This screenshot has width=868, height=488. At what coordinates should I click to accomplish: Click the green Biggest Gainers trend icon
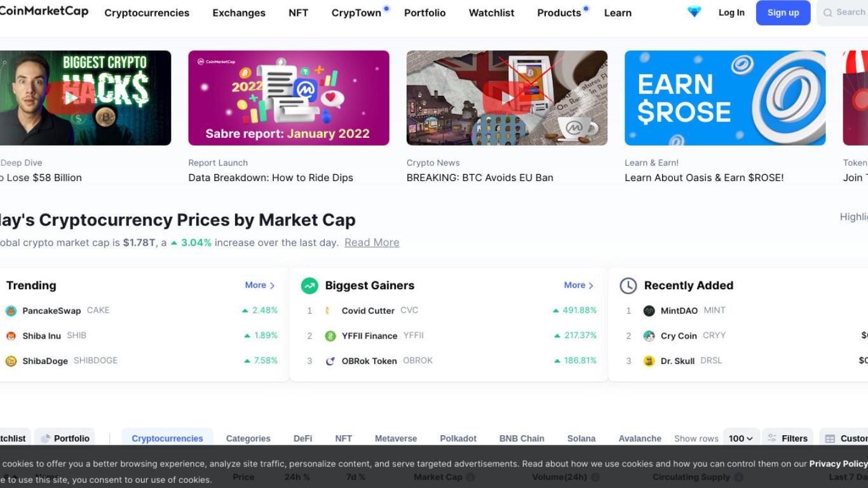(x=309, y=286)
